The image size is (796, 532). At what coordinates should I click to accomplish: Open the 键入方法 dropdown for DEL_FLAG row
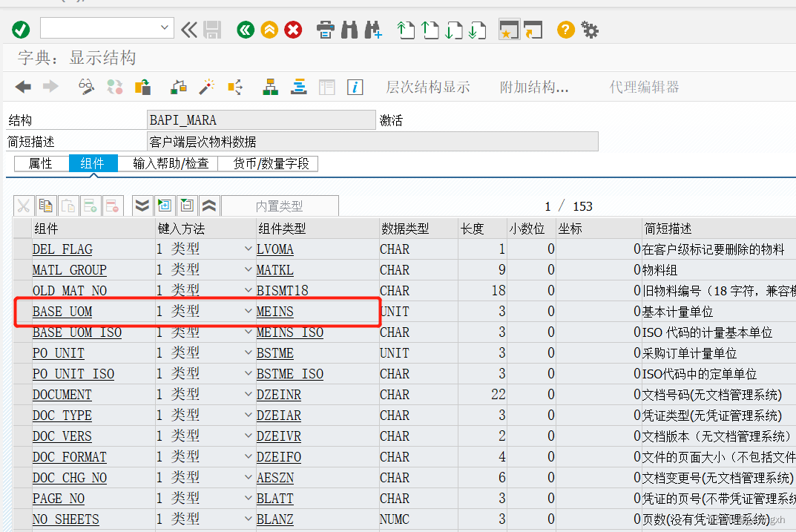coord(248,249)
